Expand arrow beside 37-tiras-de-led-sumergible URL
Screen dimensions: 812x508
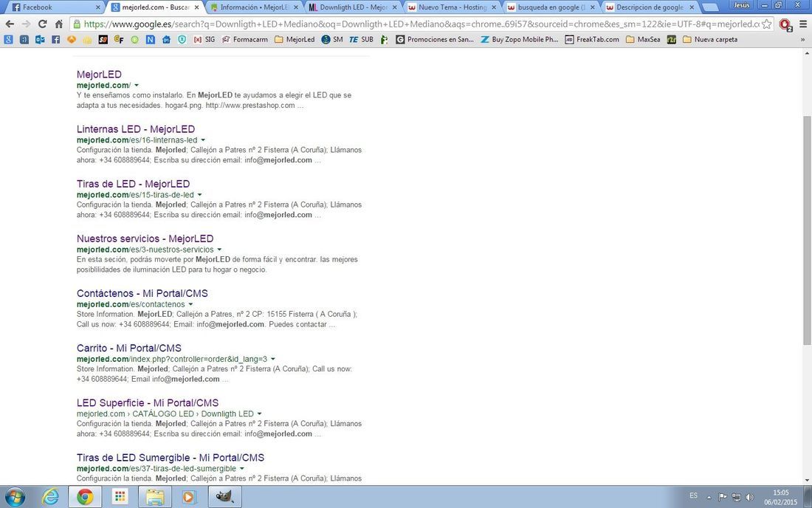point(242,469)
